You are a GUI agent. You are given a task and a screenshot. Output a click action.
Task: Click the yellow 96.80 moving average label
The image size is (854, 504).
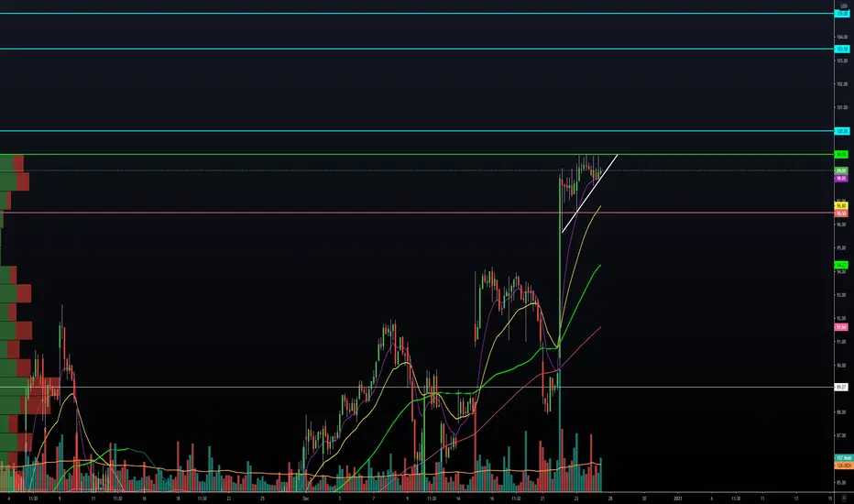coord(841,206)
